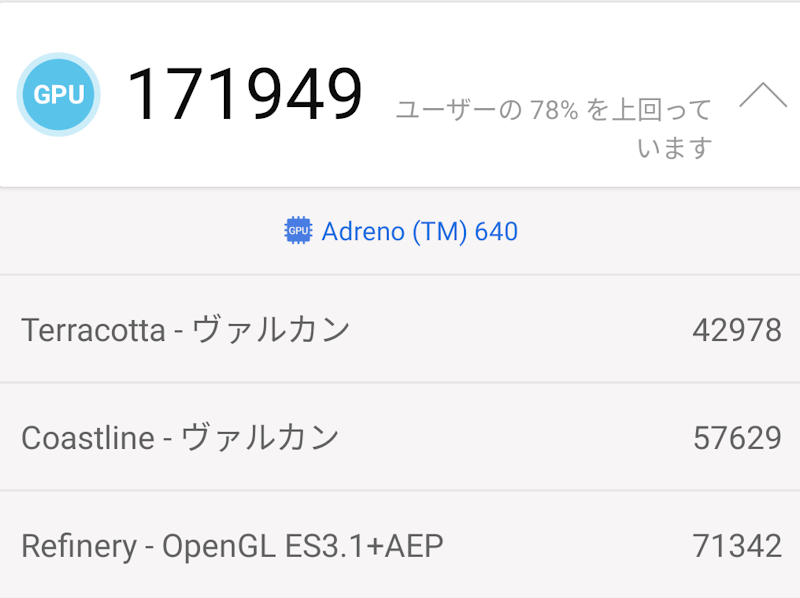Image resolution: width=800 pixels, height=598 pixels.
Task: Click the ユーザーの text
Action: coord(458,110)
